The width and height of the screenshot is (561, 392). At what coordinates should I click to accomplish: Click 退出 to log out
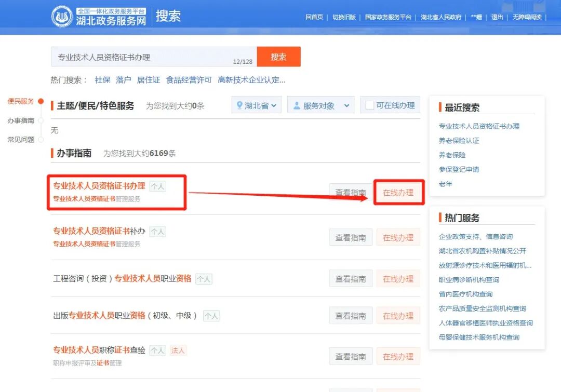pyautogui.click(x=497, y=17)
